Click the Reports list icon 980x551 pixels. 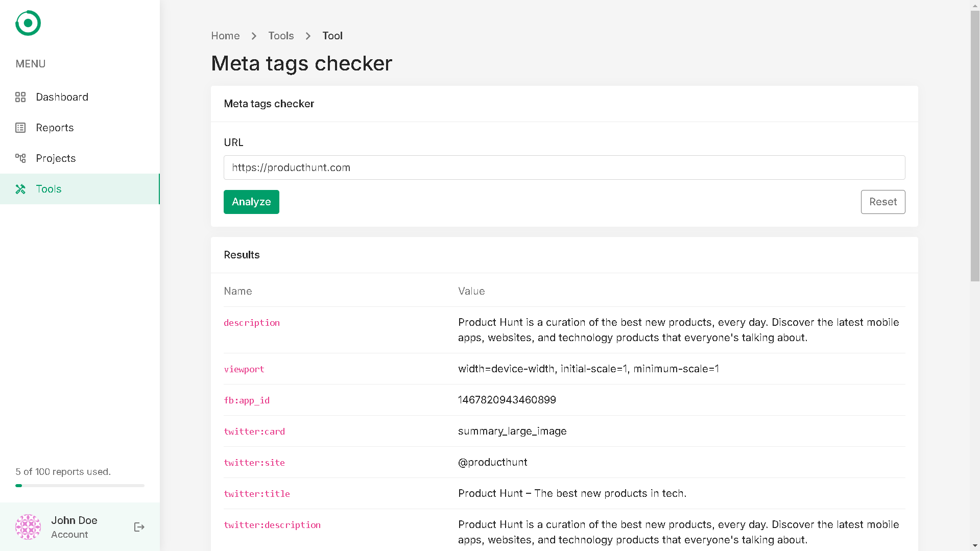coord(20,128)
